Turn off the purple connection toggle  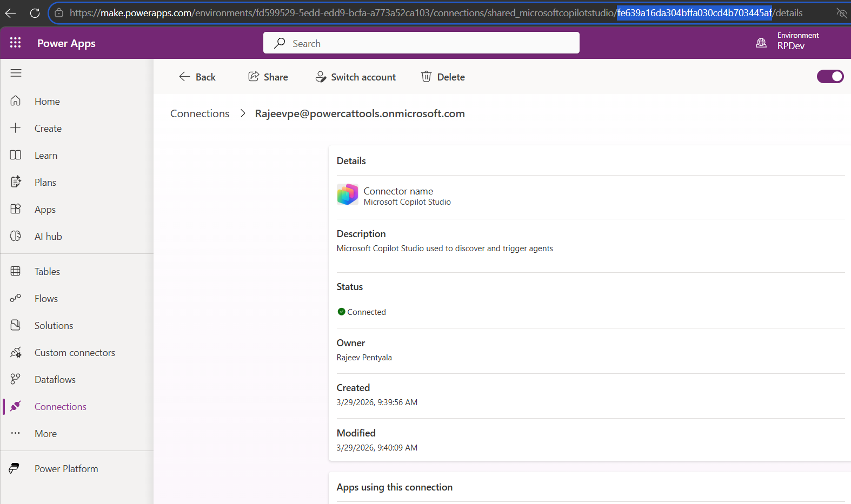[x=829, y=77]
